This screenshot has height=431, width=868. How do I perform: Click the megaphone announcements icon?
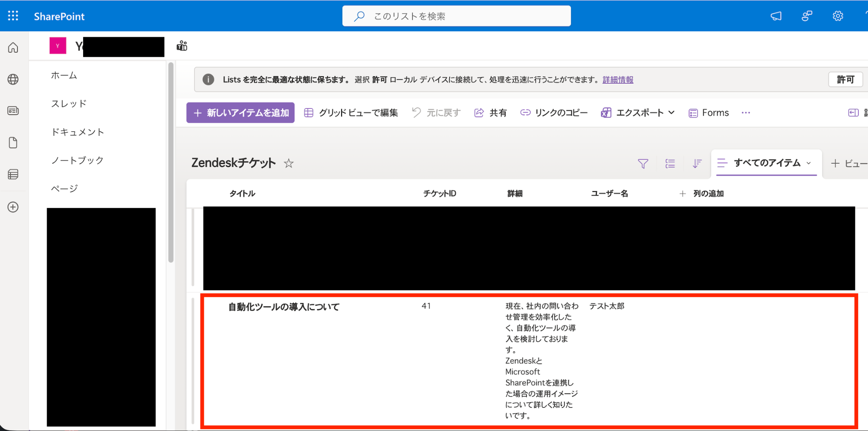coord(776,16)
